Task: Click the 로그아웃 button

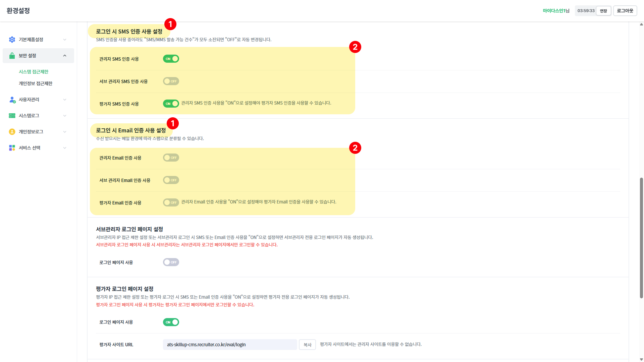Action: 625,11
